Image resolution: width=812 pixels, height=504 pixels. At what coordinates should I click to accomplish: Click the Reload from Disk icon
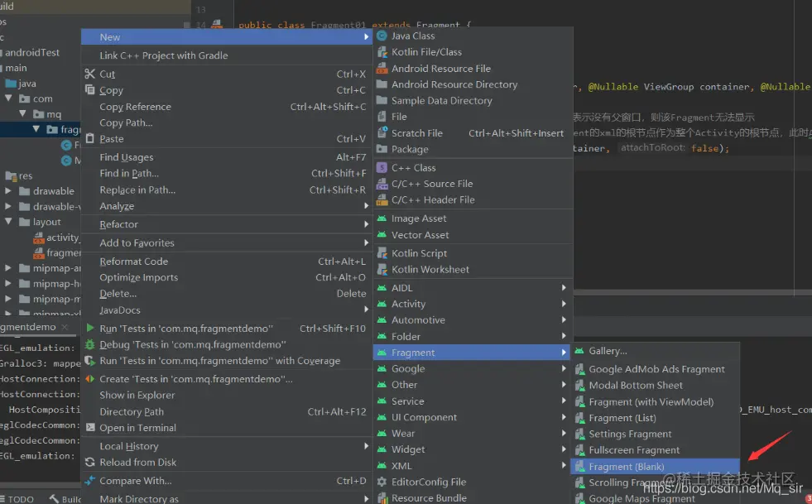(x=90, y=462)
